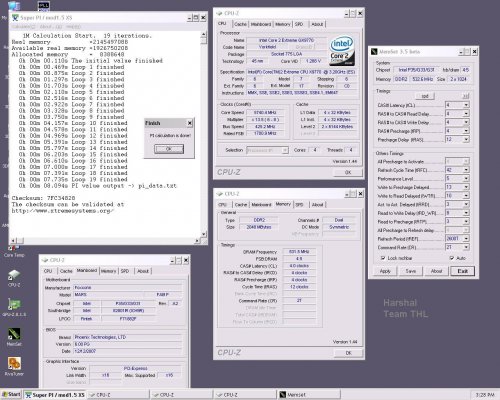Open the Precharge Delay (tRAS) dropdown
The image size is (500, 400).
466,140
